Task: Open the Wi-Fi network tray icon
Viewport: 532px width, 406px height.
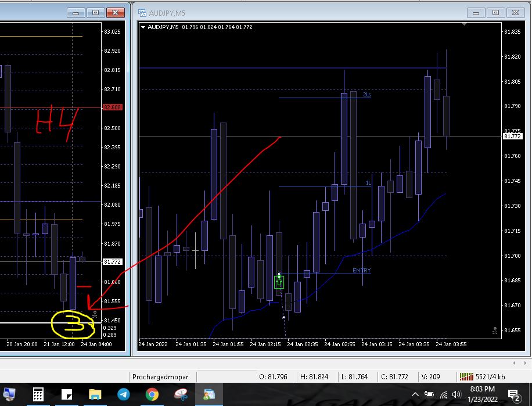Action: 444,394
